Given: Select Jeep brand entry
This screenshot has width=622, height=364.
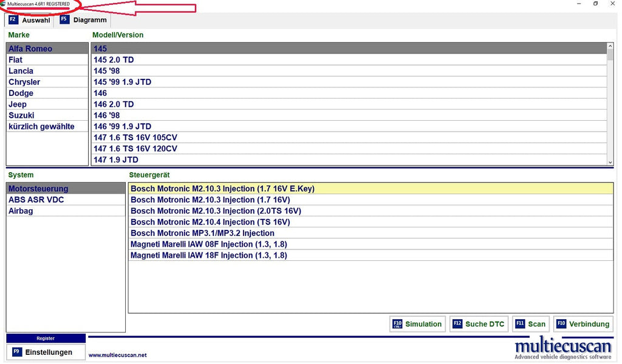Looking at the screenshot, I should pyautogui.click(x=47, y=104).
